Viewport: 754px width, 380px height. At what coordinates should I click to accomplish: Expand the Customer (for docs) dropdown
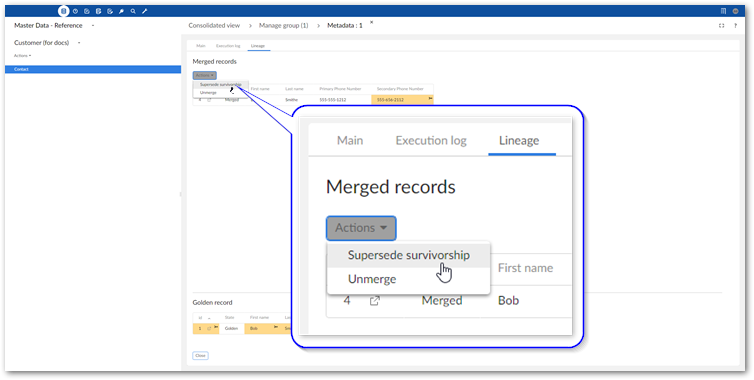click(79, 43)
